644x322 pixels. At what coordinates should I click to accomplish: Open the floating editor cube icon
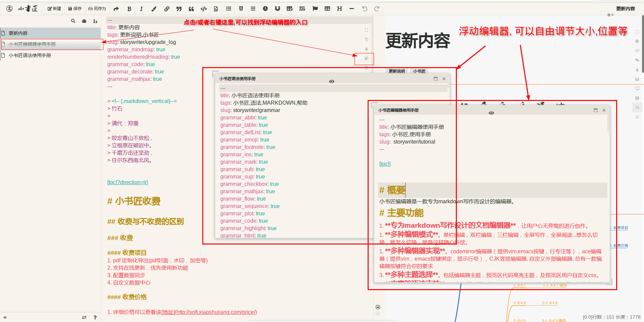(366, 58)
